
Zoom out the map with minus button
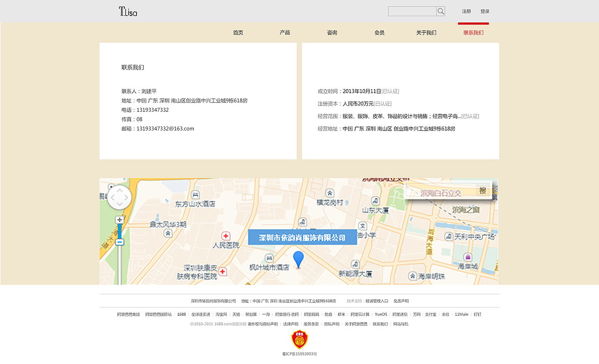tap(119, 242)
